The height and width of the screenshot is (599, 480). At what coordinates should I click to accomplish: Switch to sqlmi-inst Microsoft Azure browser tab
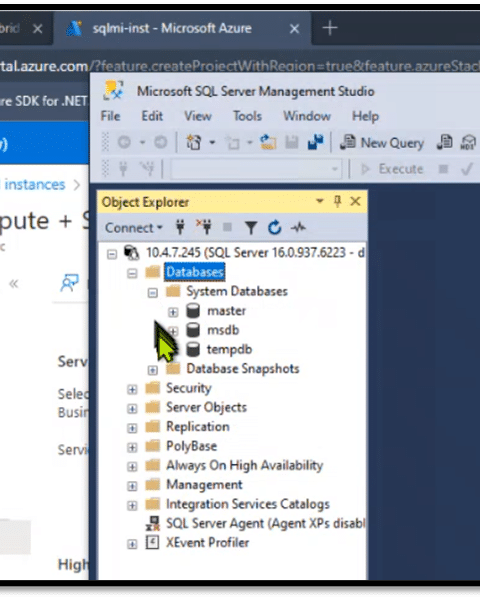point(172,28)
